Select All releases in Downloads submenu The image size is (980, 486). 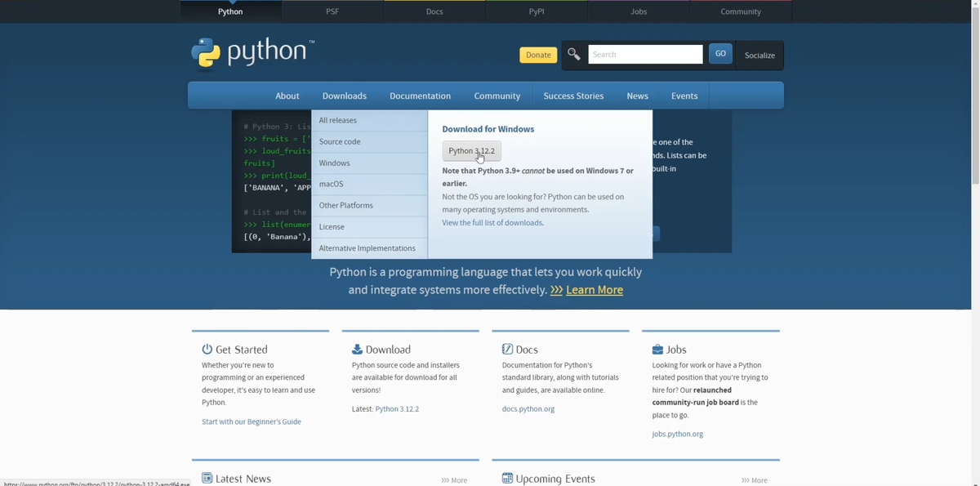click(x=369, y=120)
